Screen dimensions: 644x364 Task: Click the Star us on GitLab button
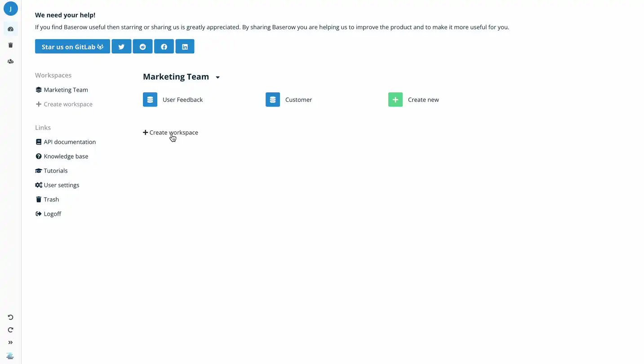point(72,46)
